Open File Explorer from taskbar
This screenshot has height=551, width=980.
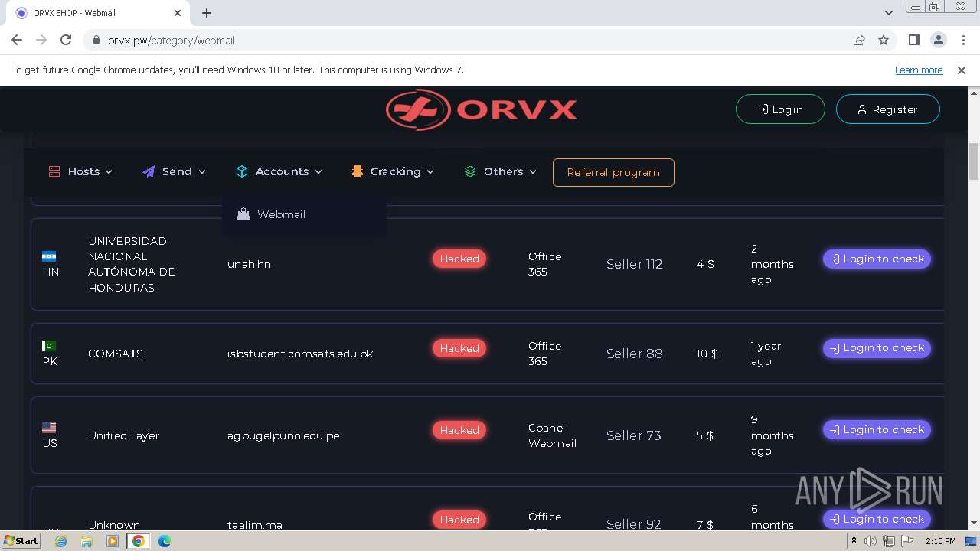87,541
